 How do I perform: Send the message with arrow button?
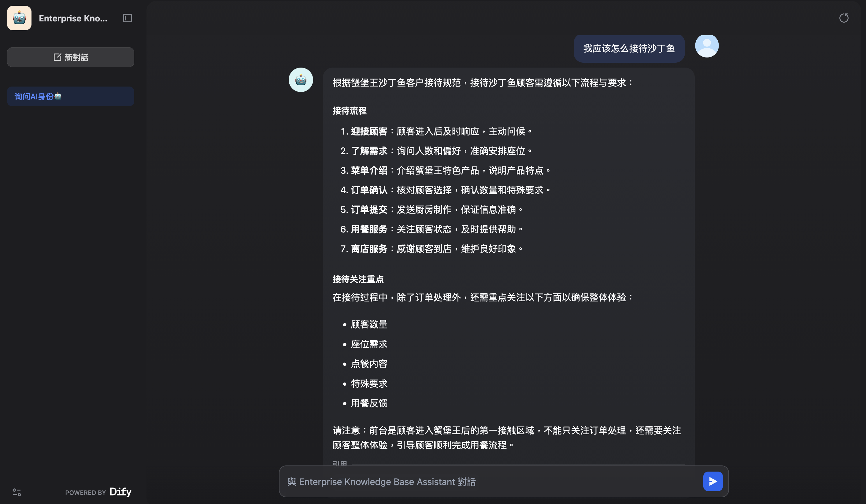click(x=713, y=481)
